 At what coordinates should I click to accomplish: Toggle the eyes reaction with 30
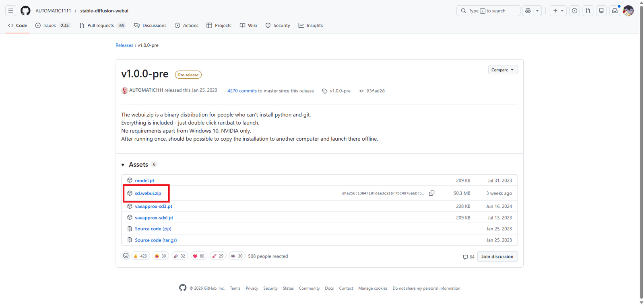click(237, 256)
